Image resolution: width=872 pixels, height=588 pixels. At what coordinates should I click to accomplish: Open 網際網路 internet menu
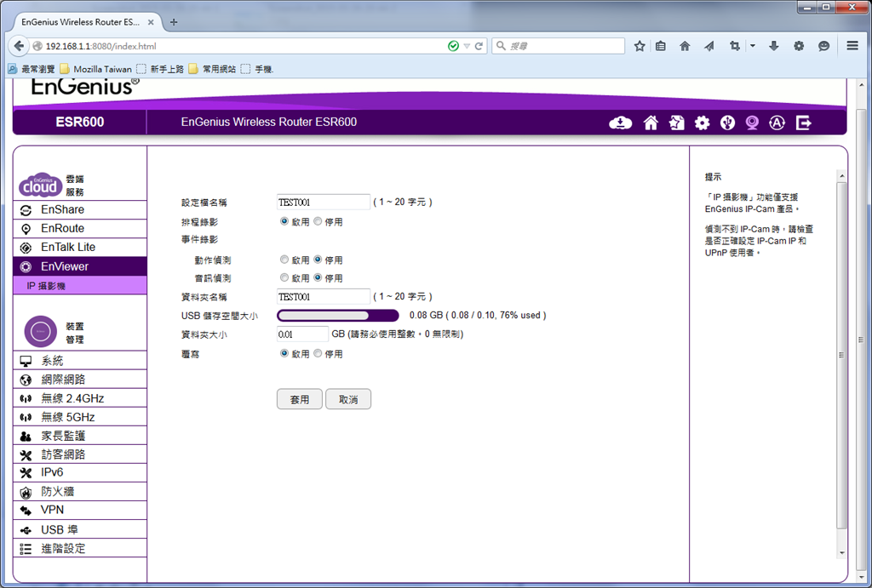[x=79, y=380]
